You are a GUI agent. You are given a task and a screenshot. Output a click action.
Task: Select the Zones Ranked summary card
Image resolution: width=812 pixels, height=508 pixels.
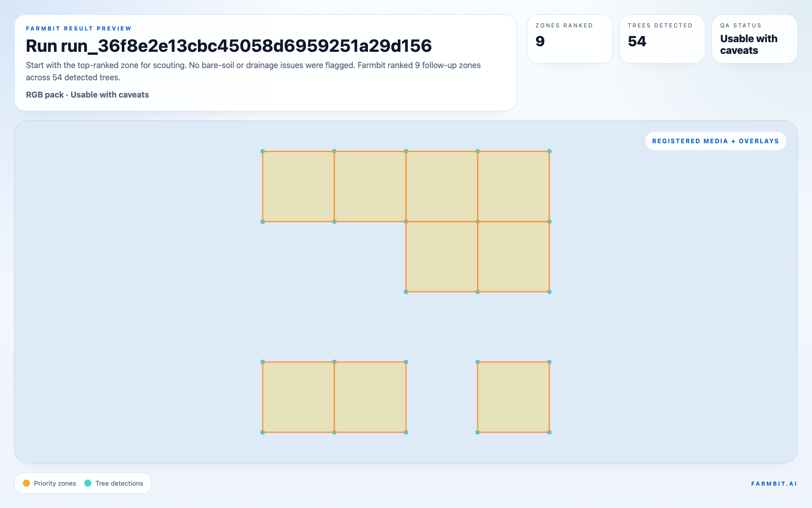click(x=569, y=39)
